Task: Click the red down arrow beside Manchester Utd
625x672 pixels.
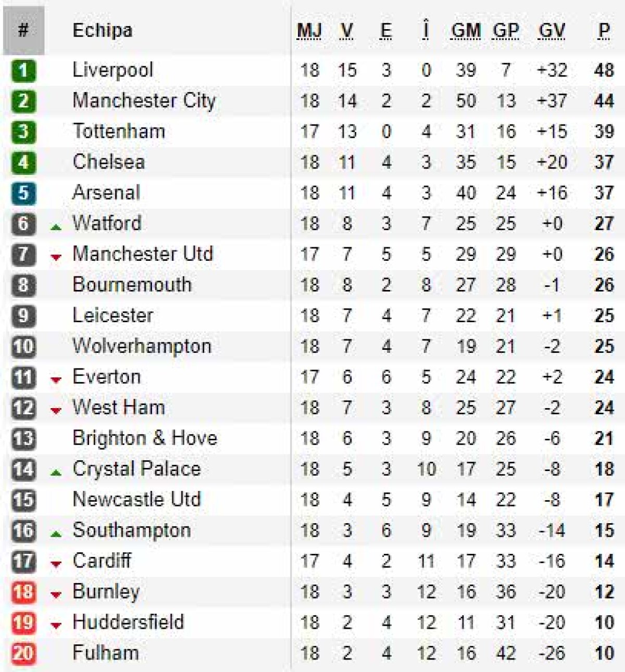Action: [56, 257]
